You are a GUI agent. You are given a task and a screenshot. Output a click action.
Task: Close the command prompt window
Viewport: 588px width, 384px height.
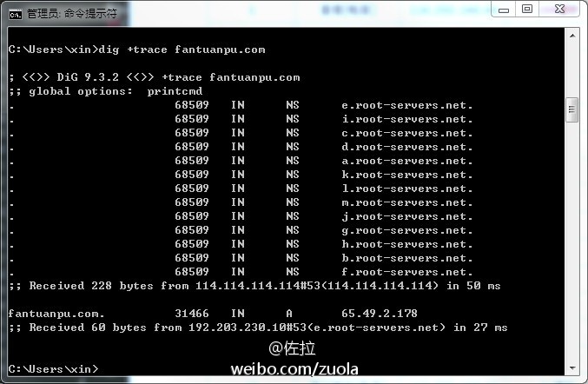(559, 9)
